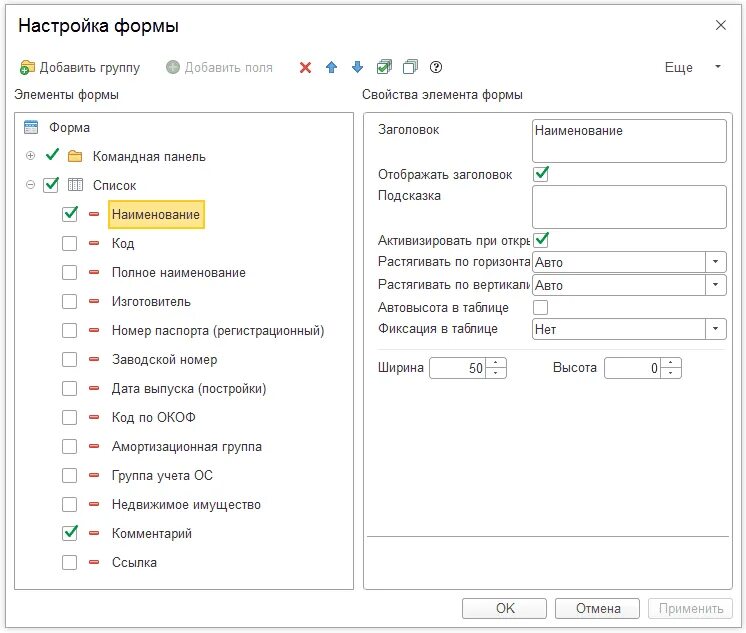Image resolution: width=746 pixels, height=633 pixels.
Task: Click the Командная панель folder icon
Action: click(x=75, y=157)
